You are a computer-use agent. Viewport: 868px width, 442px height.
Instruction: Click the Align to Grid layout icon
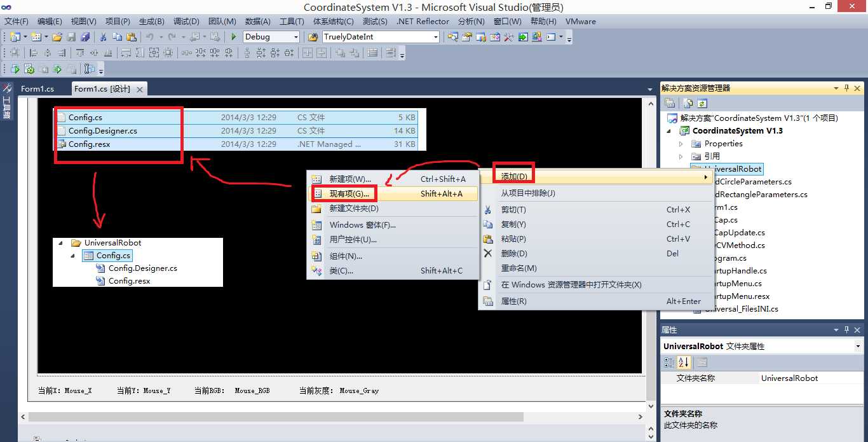pyautogui.click(x=15, y=53)
